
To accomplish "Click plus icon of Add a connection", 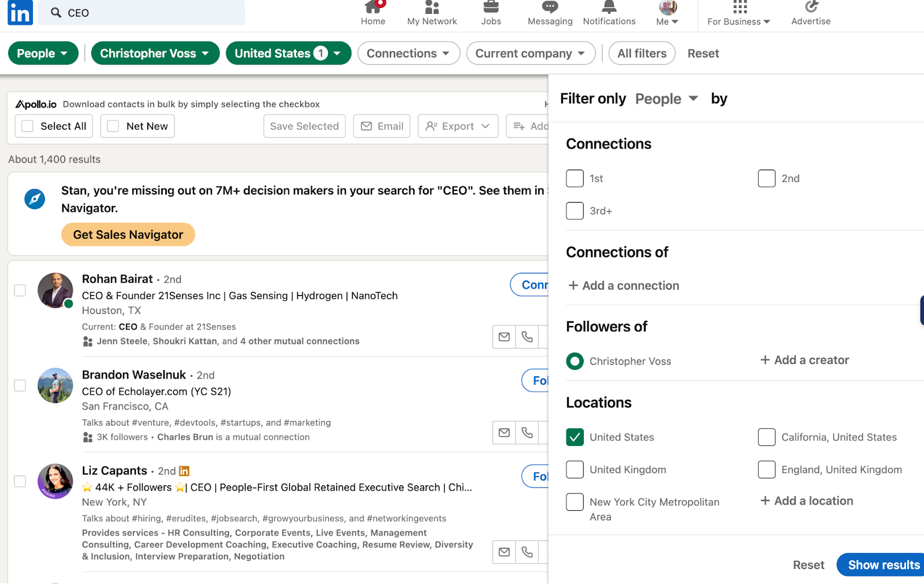I will (573, 285).
